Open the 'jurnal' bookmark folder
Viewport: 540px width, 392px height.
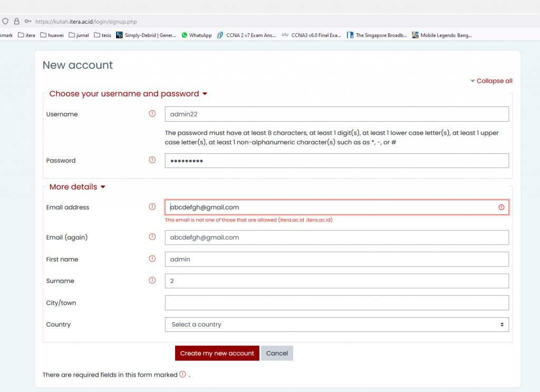[79, 35]
